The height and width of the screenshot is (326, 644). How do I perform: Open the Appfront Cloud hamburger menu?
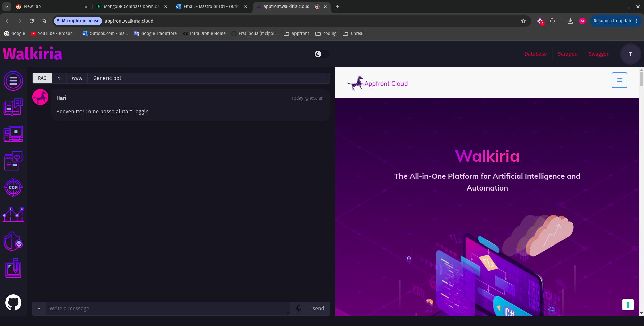pyautogui.click(x=619, y=80)
